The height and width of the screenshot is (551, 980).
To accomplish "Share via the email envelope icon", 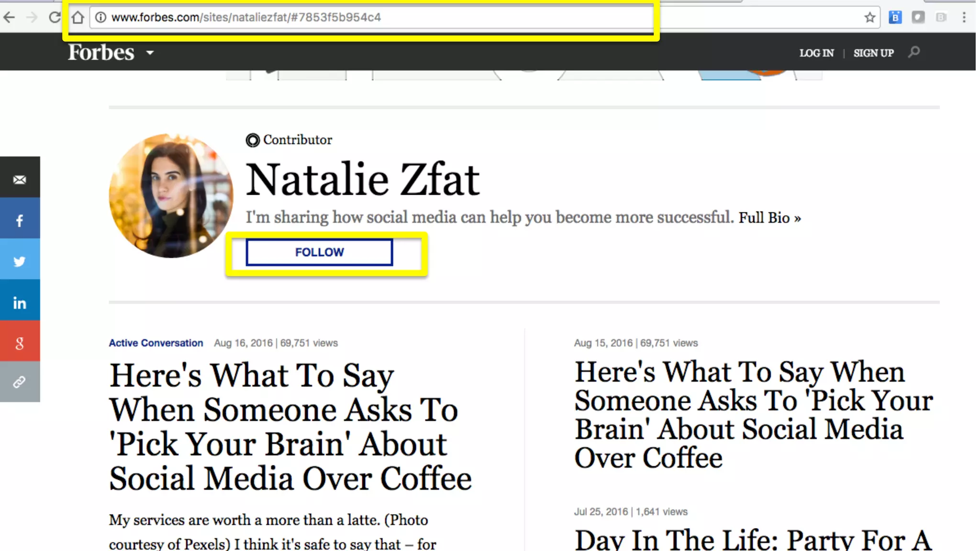I will coord(20,180).
